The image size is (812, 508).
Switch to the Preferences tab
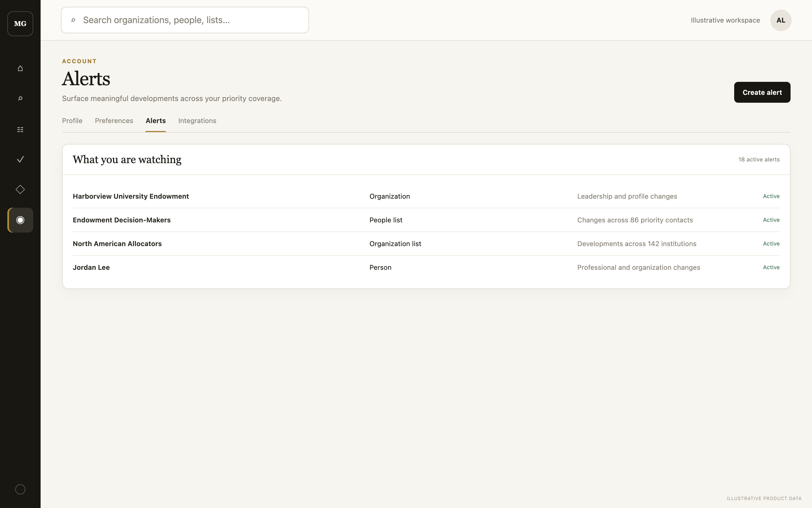pos(114,121)
